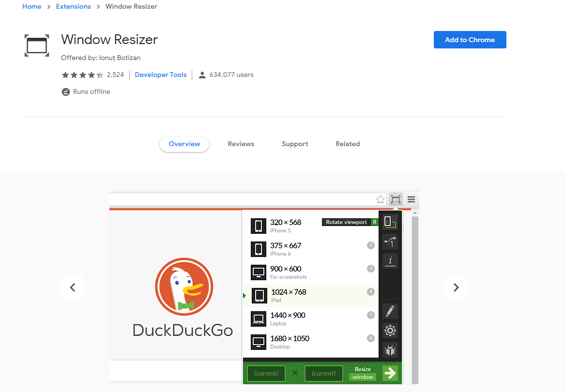This screenshot has width=565, height=392.
Task: Switch to the Reviews tab
Action: coord(241,144)
